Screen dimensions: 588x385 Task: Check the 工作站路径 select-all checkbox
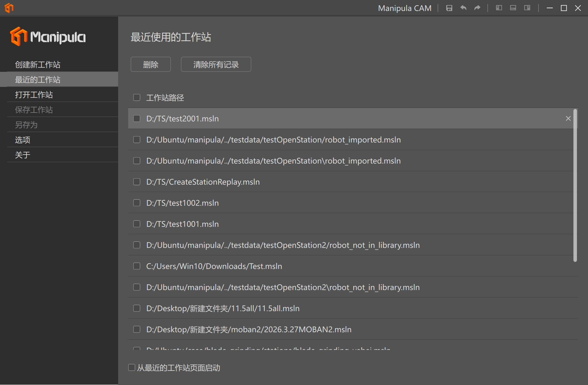137,97
